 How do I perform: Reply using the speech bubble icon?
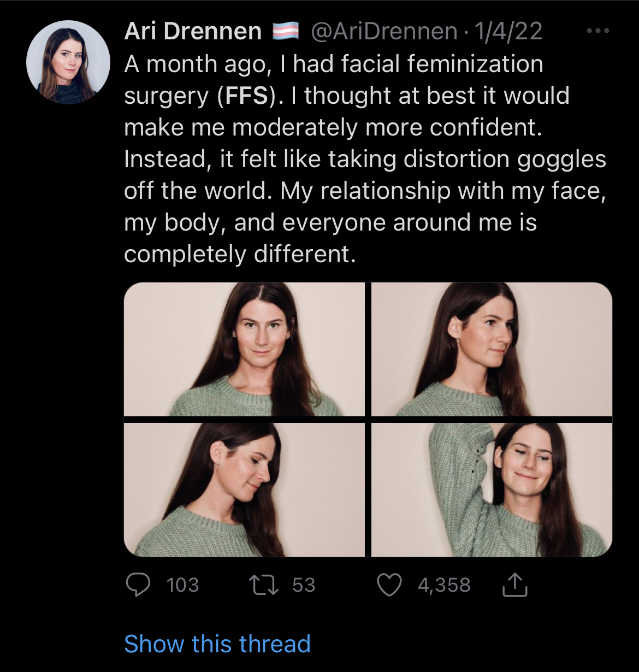click(138, 585)
